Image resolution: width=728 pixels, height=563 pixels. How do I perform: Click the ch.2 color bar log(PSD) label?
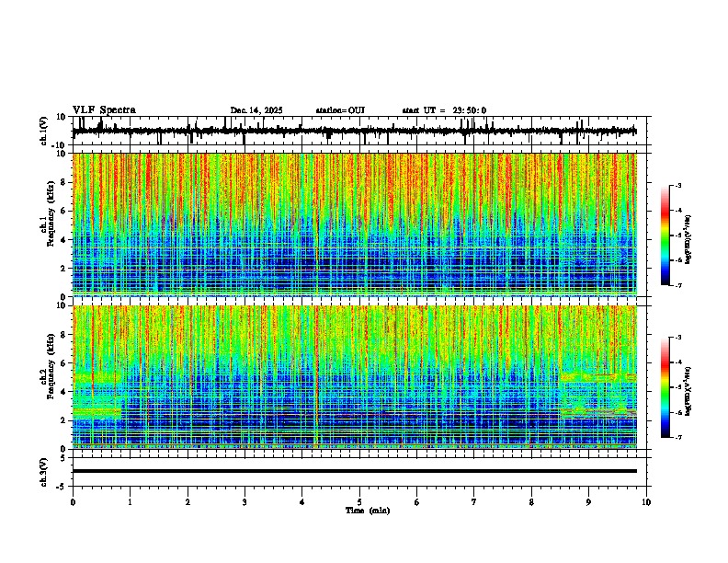tap(688, 390)
